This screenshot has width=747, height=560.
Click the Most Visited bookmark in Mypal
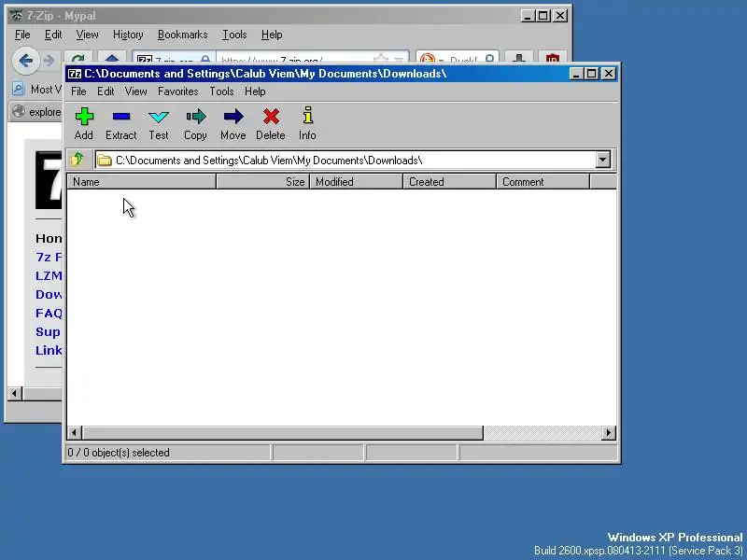37,90
